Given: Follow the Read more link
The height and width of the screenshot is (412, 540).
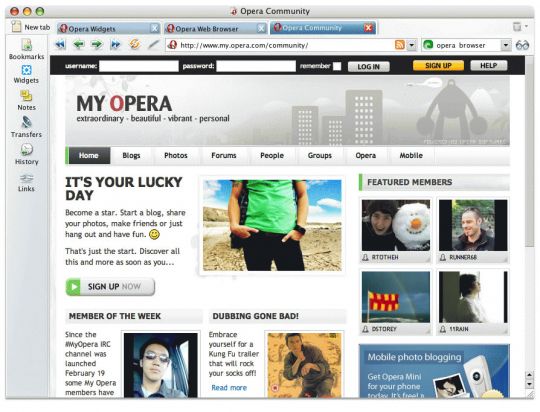Looking at the screenshot, I should (x=229, y=388).
